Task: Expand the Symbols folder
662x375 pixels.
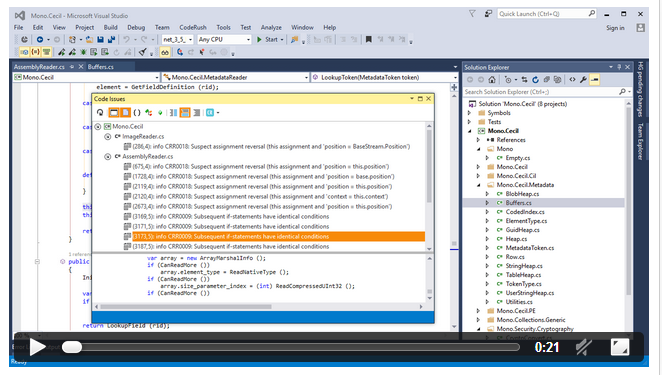Action: coord(469,113)
